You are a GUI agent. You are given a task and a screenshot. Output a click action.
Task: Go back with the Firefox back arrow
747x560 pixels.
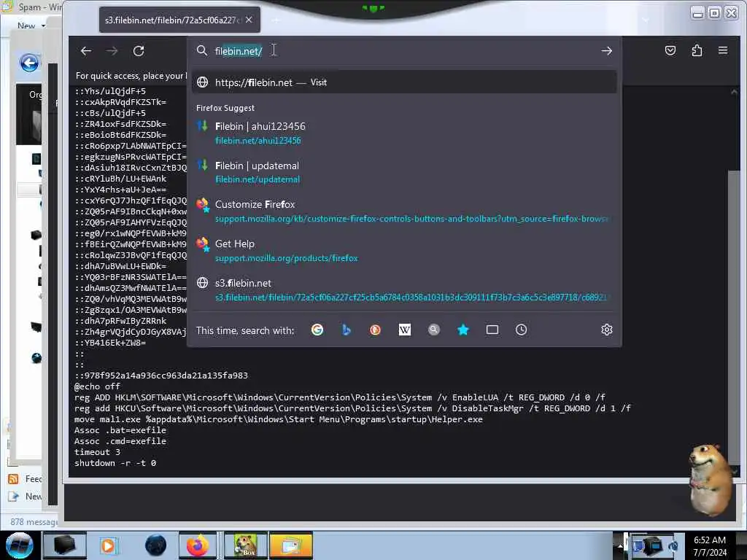coord(86,51)
